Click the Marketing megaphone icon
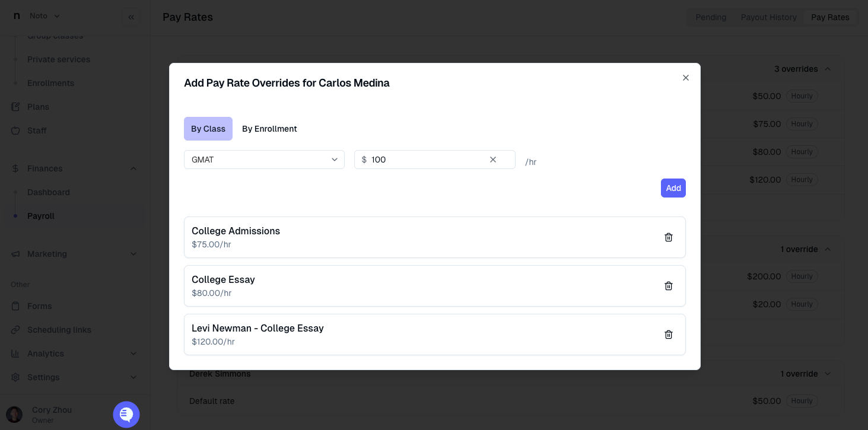Image resolution: width=868 pixels, height=430 pixels. click(x=16, y=254)
